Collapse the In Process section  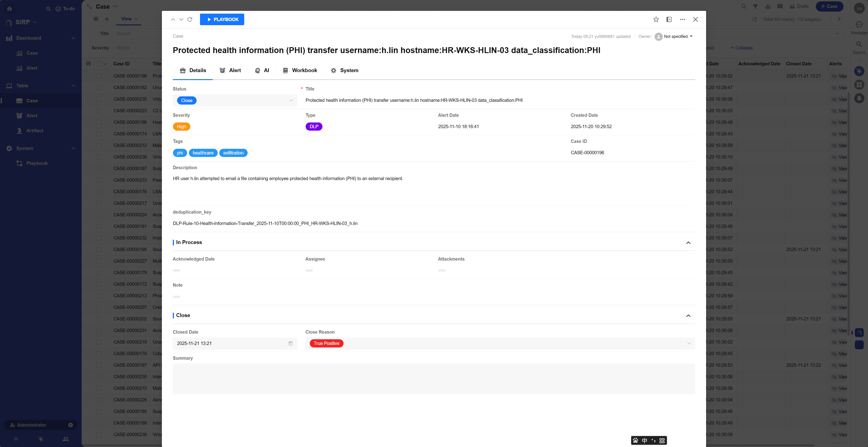(688, 243)
